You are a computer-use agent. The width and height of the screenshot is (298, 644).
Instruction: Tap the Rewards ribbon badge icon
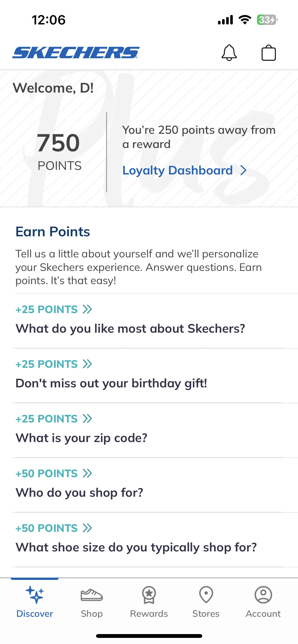(x=149, y=595)
